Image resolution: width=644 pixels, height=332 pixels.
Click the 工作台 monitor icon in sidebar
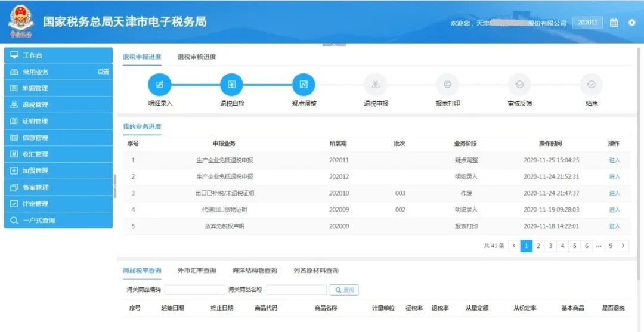pyautogui.click(x=14, y=55)
